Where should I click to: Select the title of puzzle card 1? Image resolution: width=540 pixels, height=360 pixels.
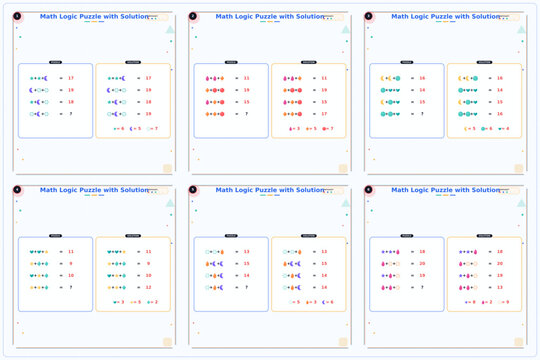tap(94, 17)
